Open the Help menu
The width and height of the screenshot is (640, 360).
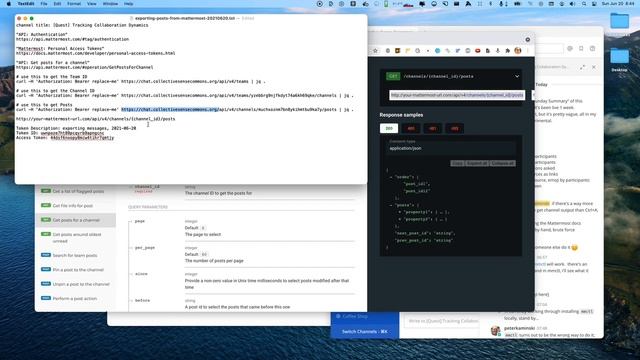(x=129, y=4)
